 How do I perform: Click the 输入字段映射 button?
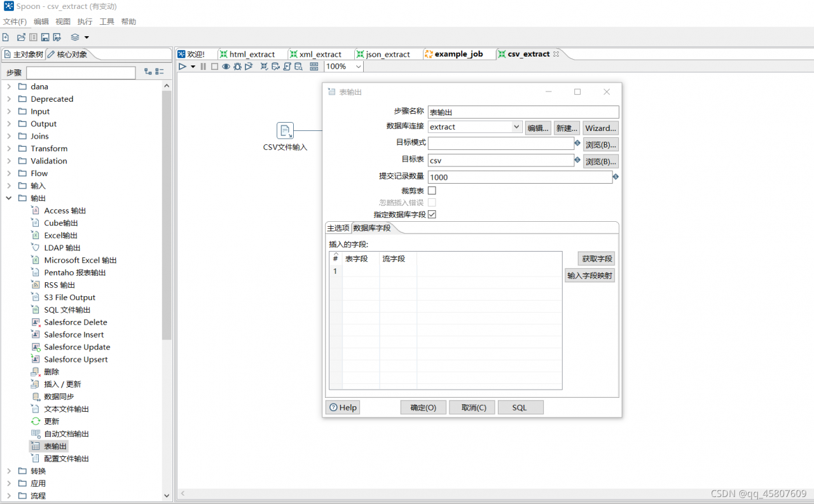[x=590, y=275]
